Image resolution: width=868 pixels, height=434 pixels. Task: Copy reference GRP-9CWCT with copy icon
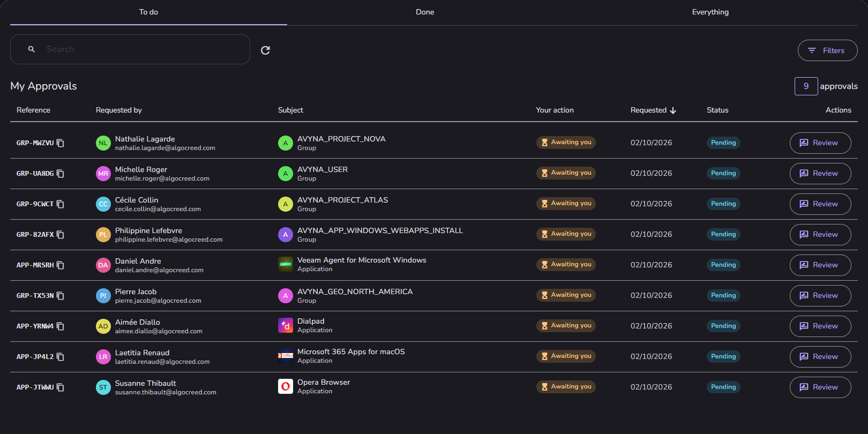[61, 204]
